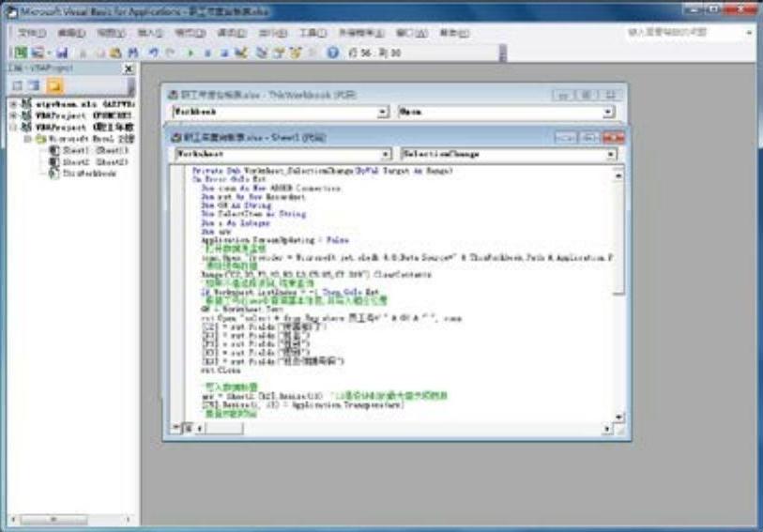This screenshot has height=532, width=763.
Task: Click project panel horizontal scrollbar thumb
Action: click(x=53, y=520)
